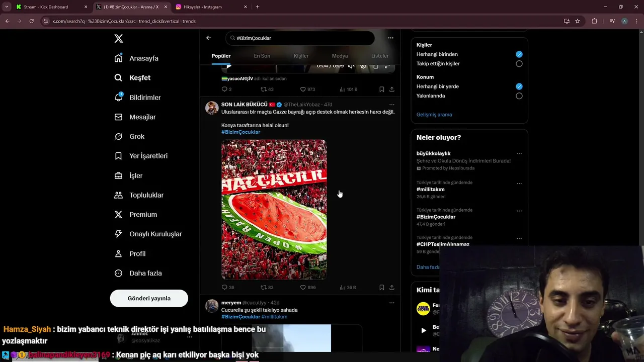Open options for #BizimÇocuklar trend
This screenshot has width=644, height=362.
pos(519,211)
